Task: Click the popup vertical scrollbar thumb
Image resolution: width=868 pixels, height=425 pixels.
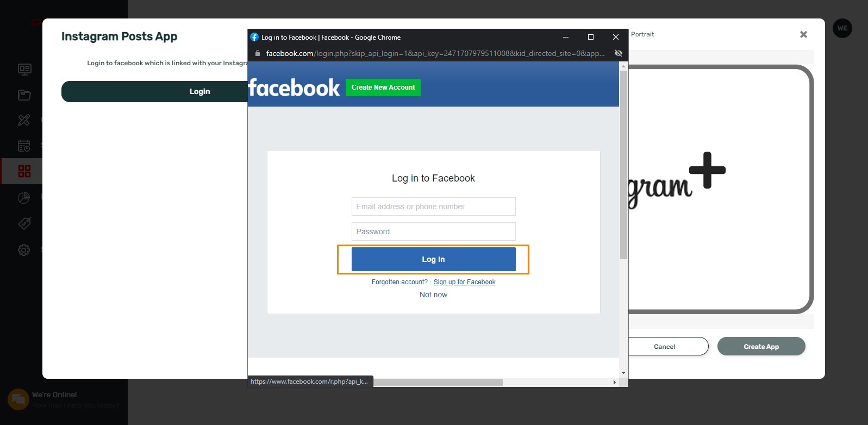Action: [623, 165]
